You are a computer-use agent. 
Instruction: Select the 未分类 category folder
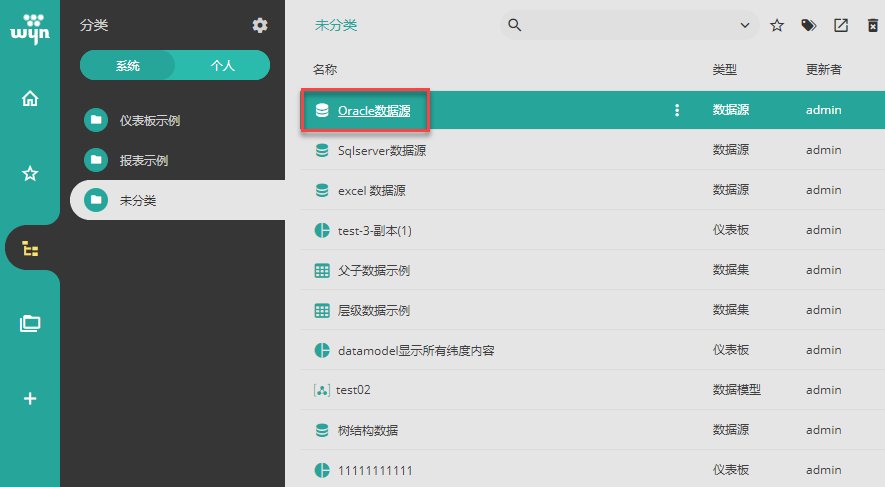(x=177, y=200)
